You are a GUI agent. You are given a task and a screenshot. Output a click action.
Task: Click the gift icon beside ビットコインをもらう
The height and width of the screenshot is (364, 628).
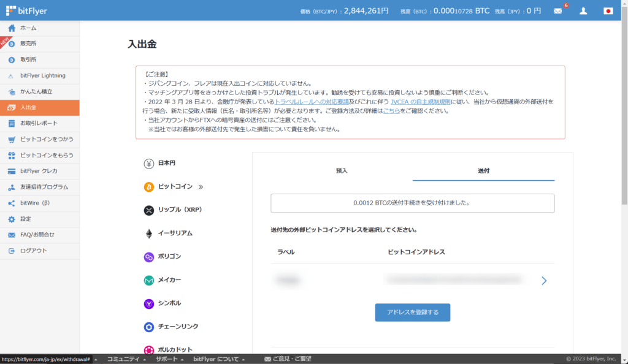(12, 155)
